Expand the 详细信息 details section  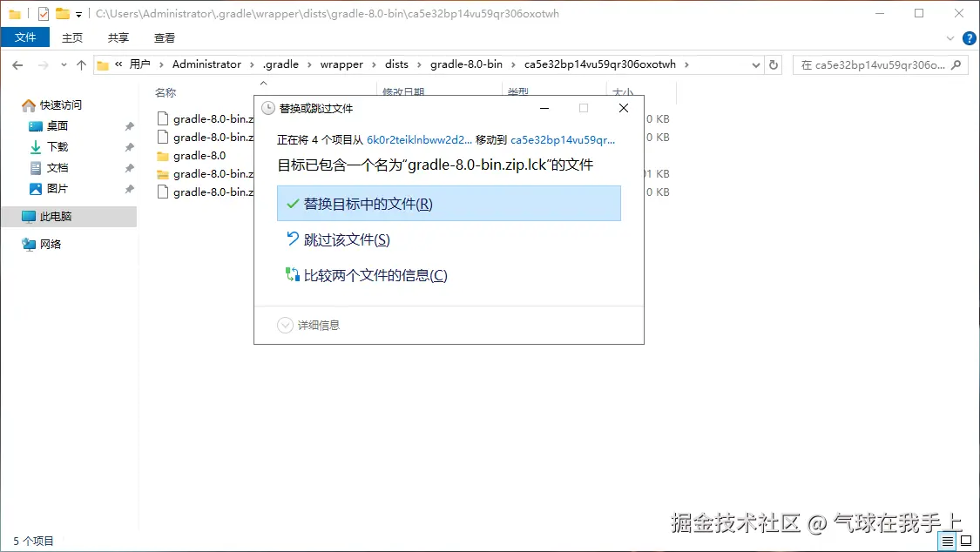308,326
